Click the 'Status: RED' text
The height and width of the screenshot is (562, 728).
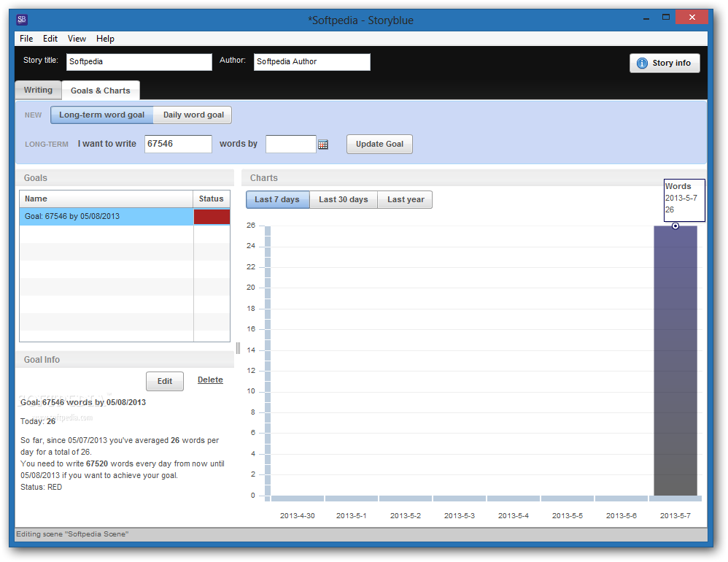tap(42, 488)
